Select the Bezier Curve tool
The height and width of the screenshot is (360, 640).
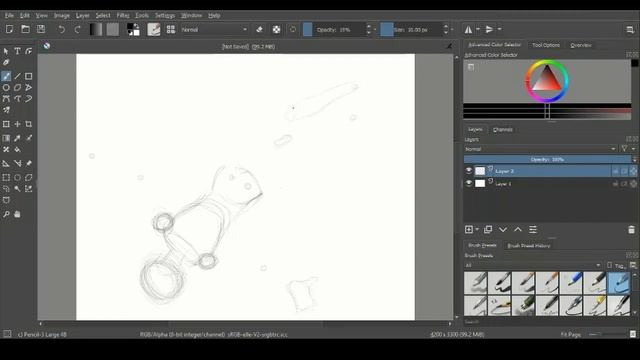tap(6, 99)
